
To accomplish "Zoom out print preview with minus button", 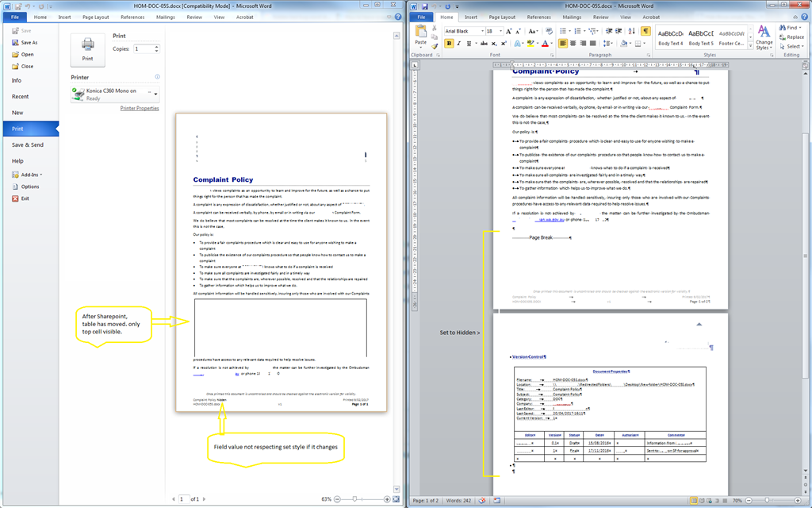I will click(337, 499).
